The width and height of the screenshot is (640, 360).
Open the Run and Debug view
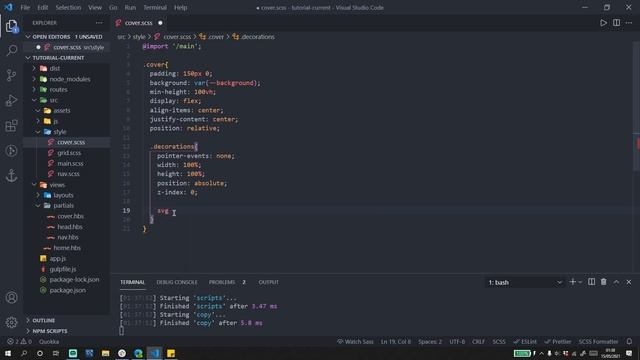[x=11, y=100]
